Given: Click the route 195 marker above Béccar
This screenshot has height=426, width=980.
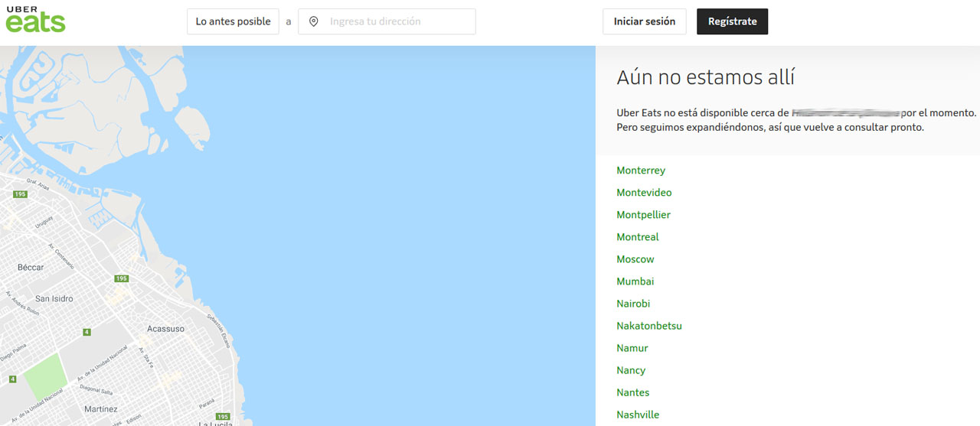Looking at the screenshot, I should coord(20,194).
